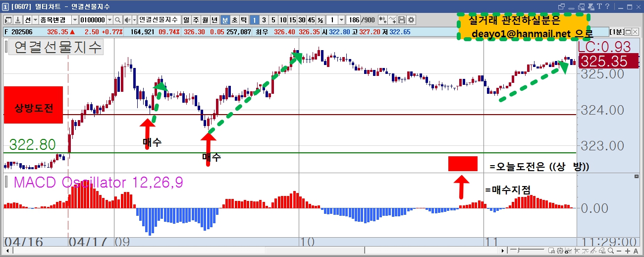
Task: Choose the 3-minute interval button
Action: (264, 20)
